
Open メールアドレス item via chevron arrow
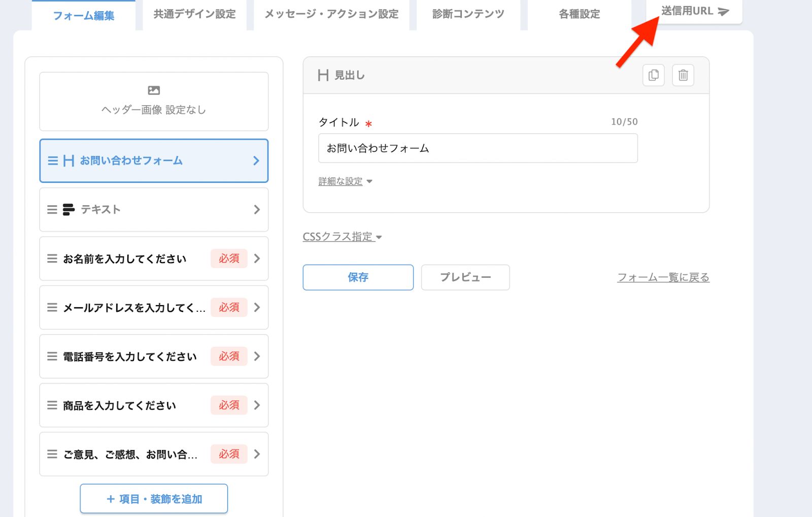[x=257, y=307]
